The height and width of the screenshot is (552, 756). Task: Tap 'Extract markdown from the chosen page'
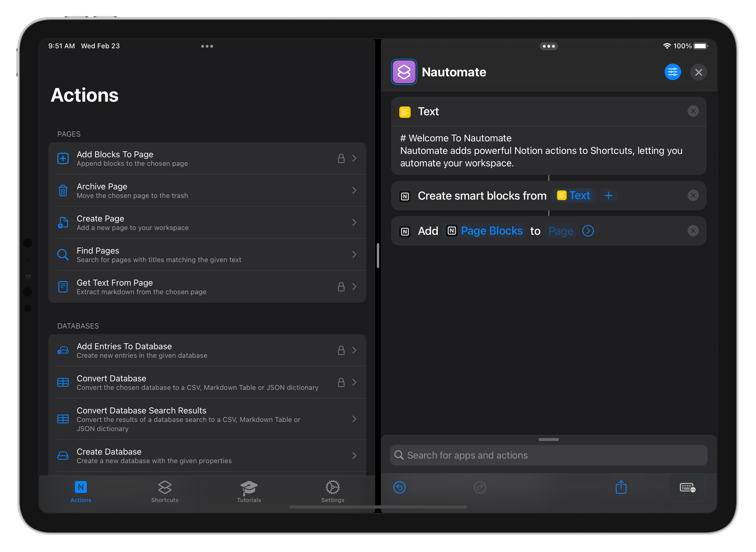tap(142, 292)
